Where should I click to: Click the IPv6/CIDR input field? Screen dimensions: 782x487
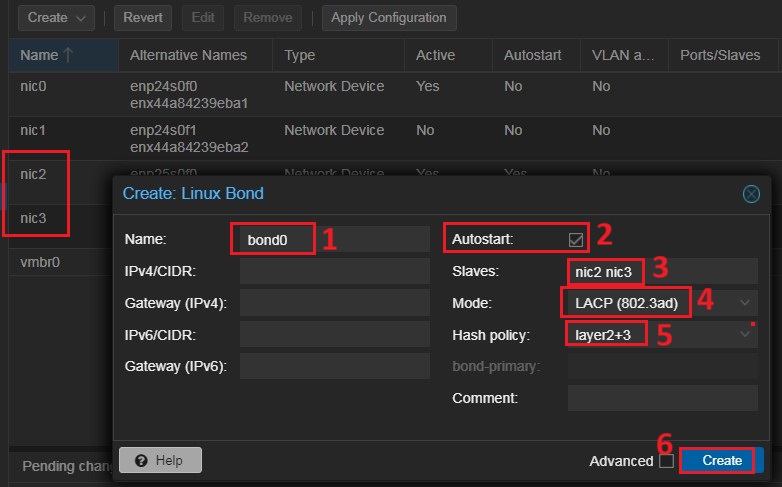click(335, 334)
